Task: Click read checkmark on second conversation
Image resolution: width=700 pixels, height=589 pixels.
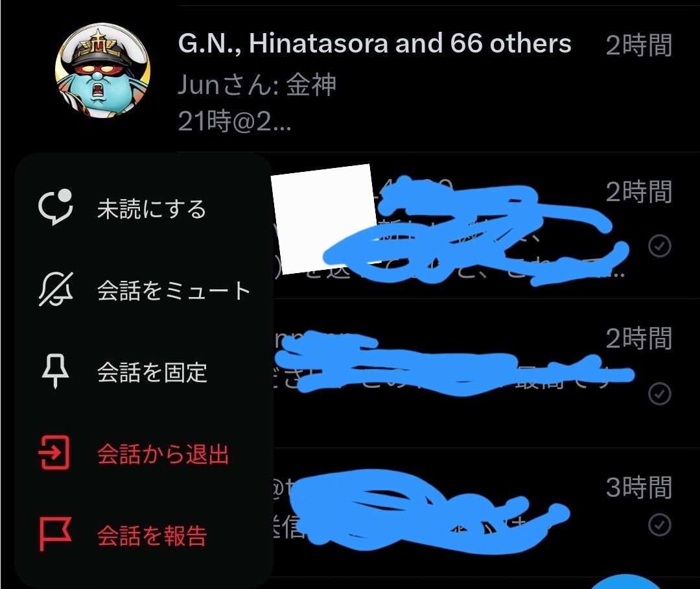Action: (x=660, y=245)
